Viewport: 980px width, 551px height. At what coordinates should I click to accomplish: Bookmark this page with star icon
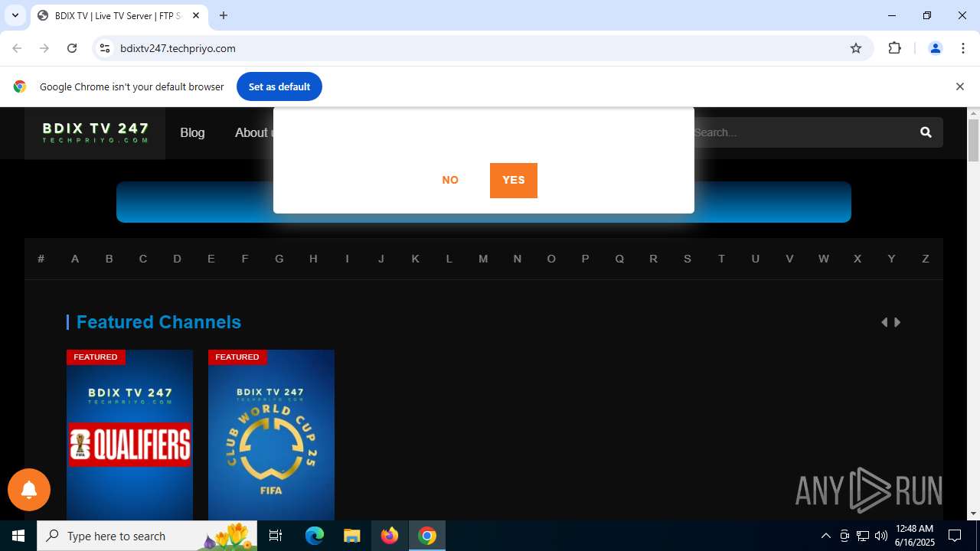point(856,48)
